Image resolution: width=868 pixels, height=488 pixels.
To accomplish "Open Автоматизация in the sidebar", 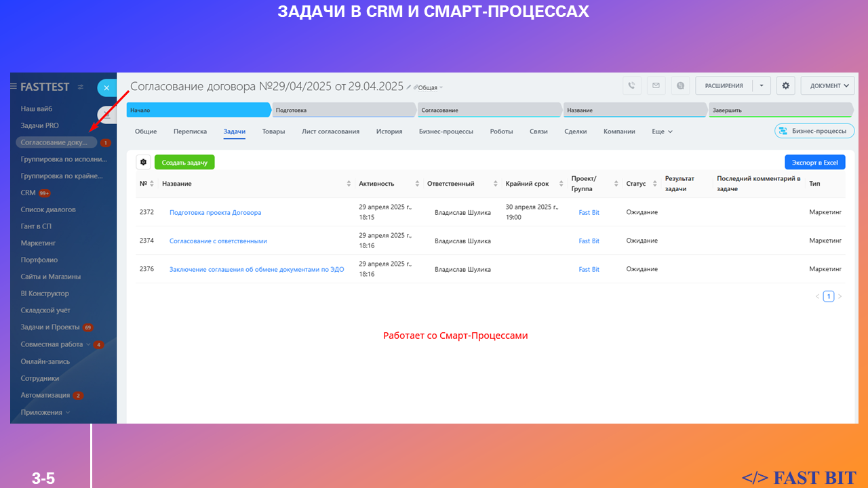I will 45,395.
